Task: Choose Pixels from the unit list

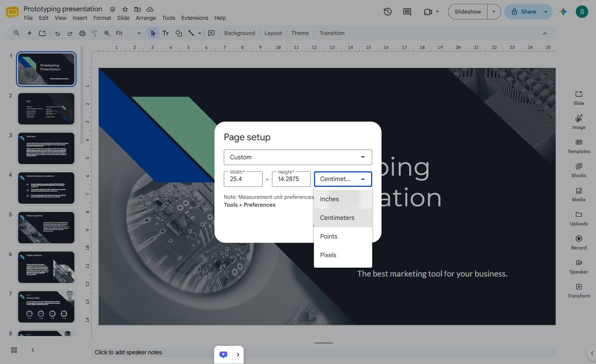Action: [343, 255]
